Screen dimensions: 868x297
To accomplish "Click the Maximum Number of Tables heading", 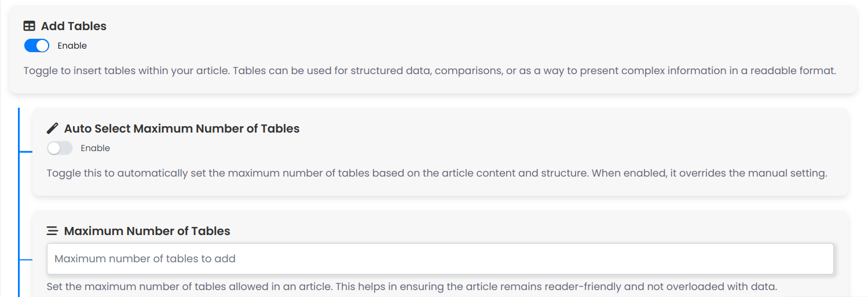I will 147,231.
